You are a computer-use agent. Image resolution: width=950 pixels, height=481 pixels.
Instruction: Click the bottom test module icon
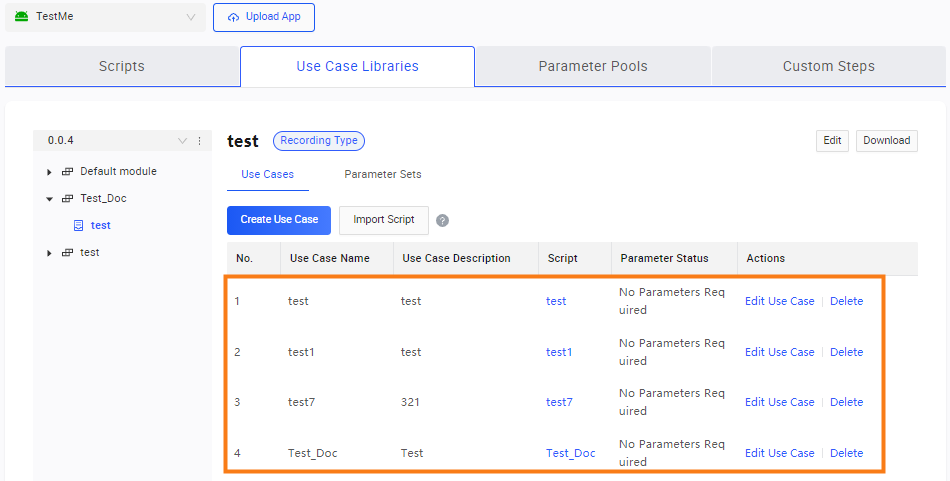click(68, 253)
